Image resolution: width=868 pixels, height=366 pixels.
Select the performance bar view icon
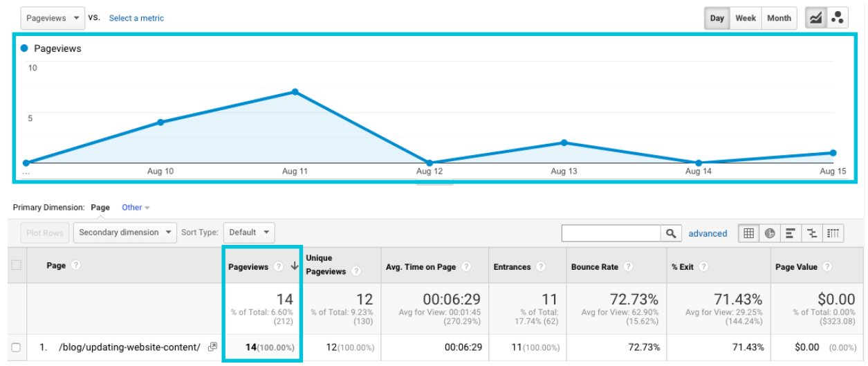click(789, 234)
